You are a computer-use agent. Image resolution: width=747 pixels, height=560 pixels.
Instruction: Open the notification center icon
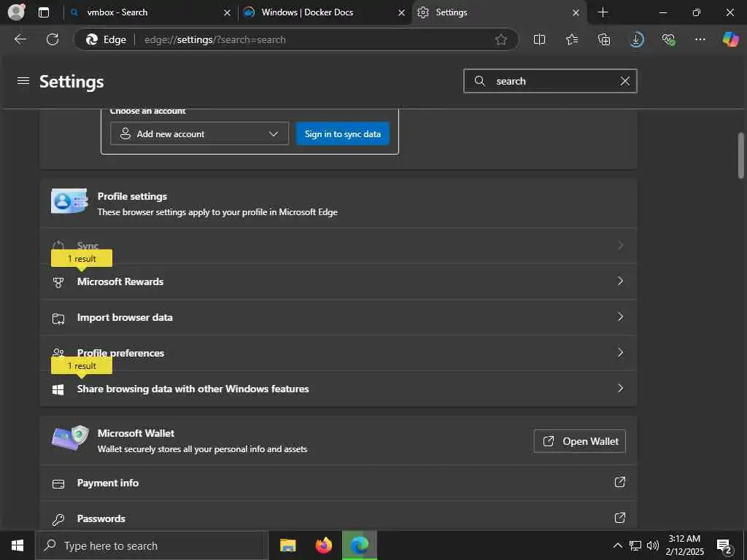724,545
